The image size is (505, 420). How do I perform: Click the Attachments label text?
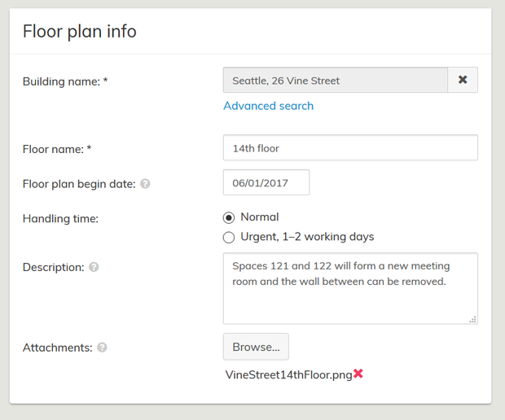pyautogui.click(x=57, y=348)
